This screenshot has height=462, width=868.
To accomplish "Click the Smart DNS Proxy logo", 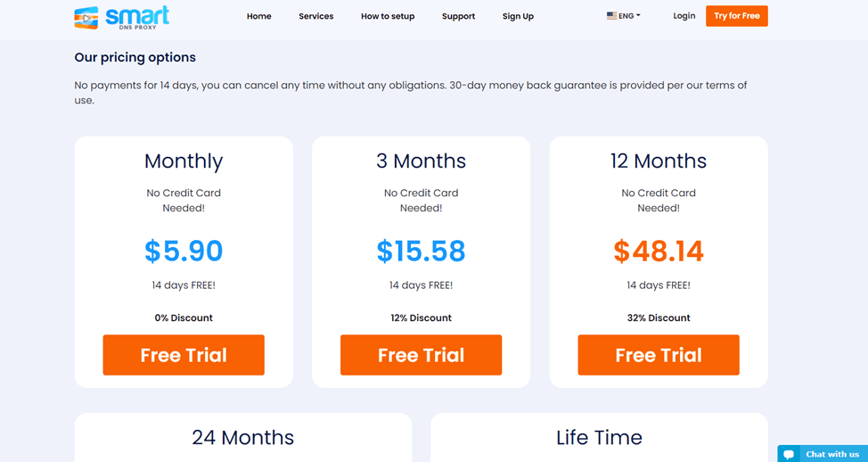I will click(122, 17).
